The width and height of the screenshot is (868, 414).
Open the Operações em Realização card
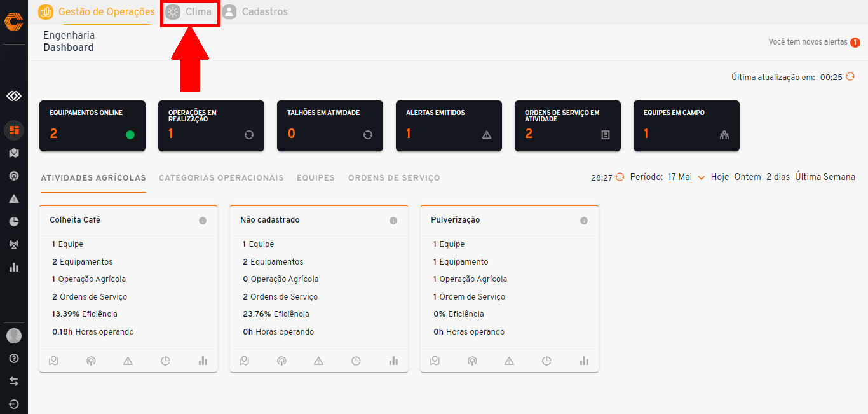(x=211, y=126)
